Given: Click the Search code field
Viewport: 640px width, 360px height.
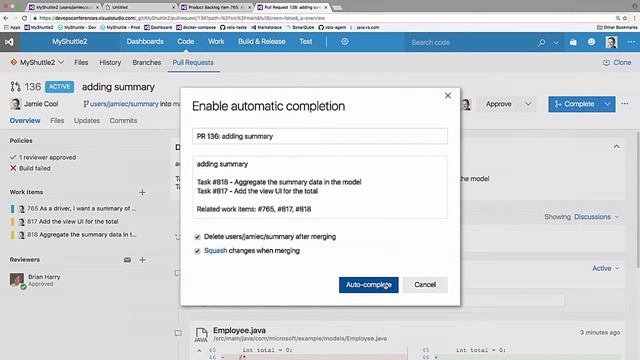Looking at the screenshot, I should point(469,42).
